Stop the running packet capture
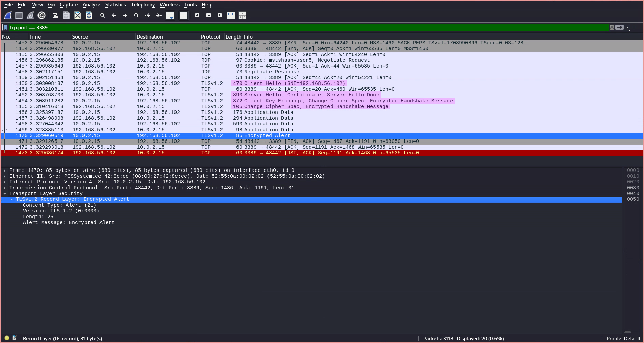 (19, 15)
